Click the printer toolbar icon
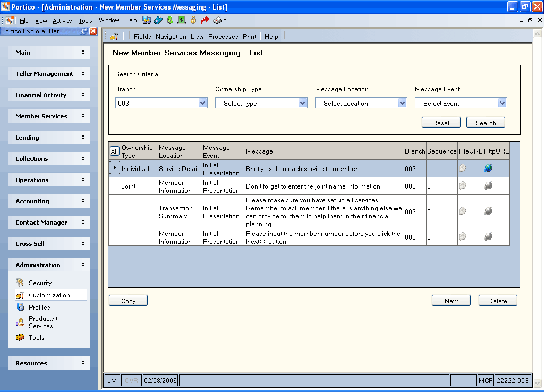 pos(217,20)
